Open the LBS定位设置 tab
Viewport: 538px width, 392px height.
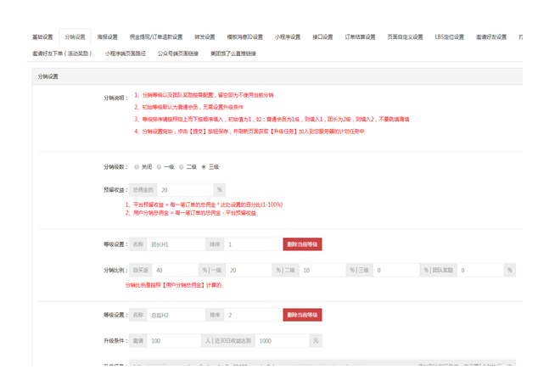click(450, 37)
